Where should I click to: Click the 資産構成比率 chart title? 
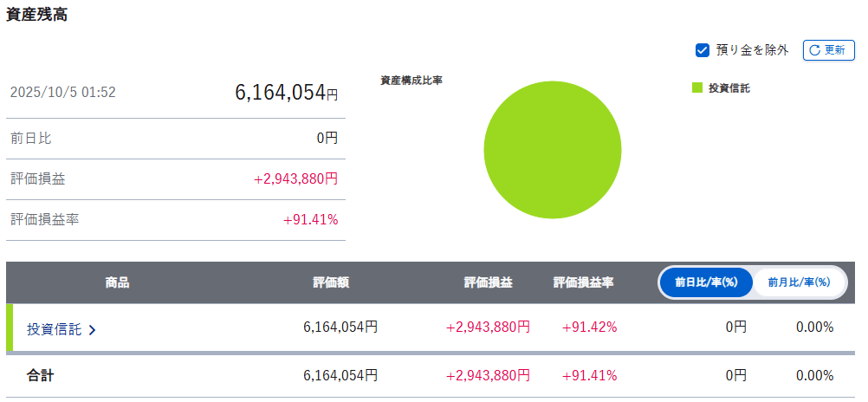[x=411, y=81]
